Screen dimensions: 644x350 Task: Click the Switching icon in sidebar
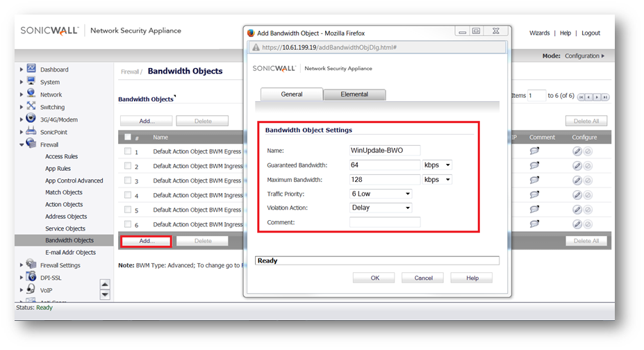click(31, 106)
